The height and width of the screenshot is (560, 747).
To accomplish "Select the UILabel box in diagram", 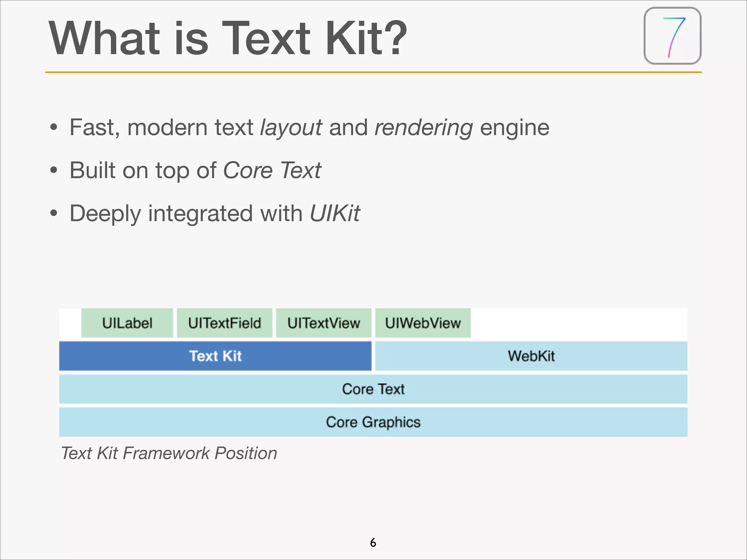I will click(127, 323).
